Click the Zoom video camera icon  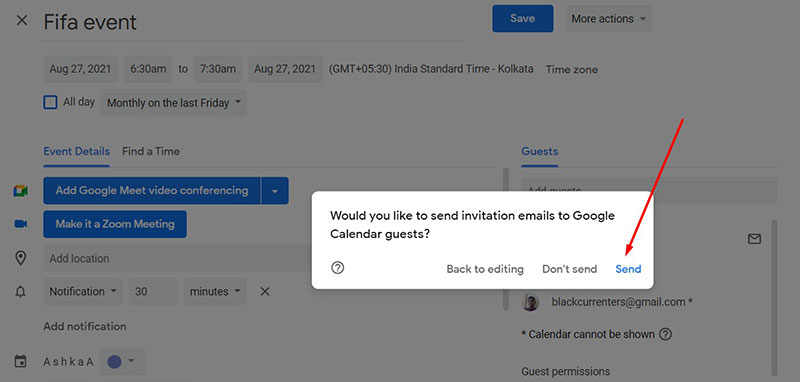coord(20,224)
